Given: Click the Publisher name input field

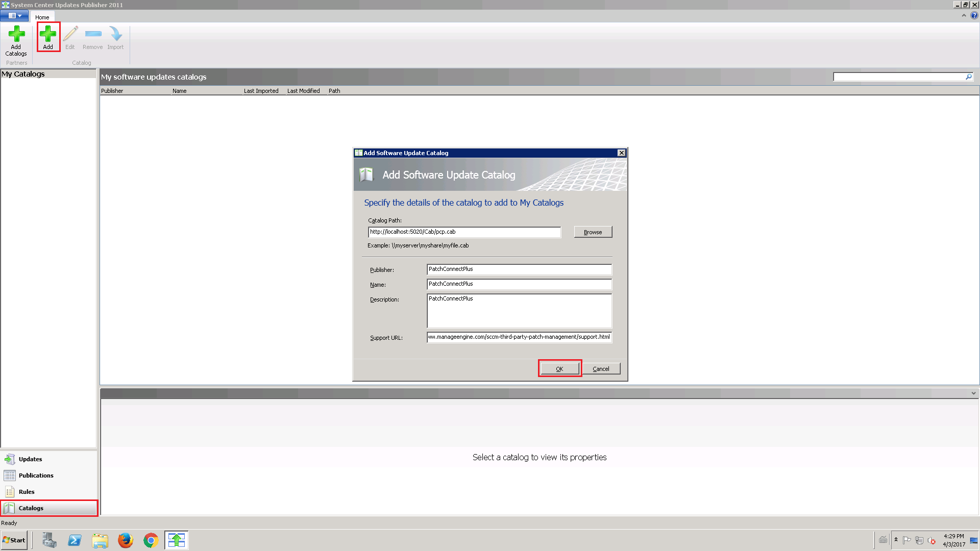Looking at the screenshot, I should point(518,268).
